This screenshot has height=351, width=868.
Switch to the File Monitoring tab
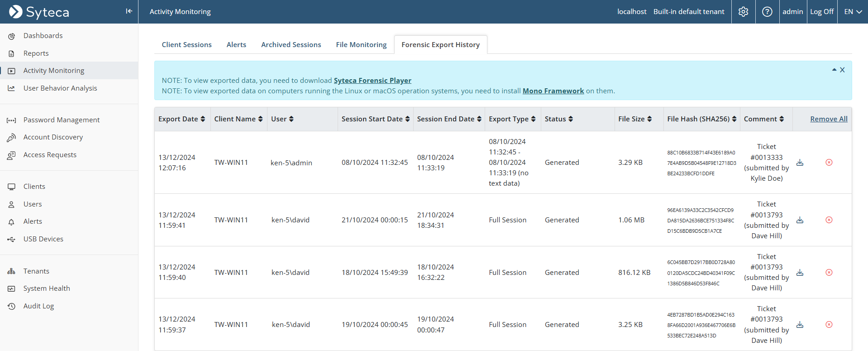[x=361, y=45]
